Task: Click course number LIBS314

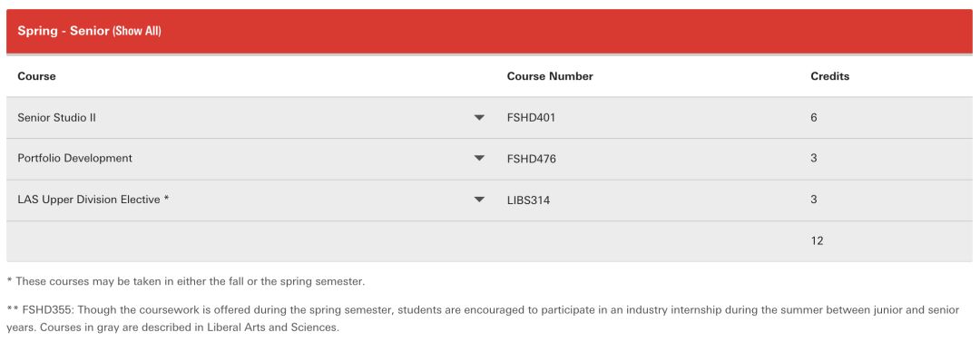Action: (529, 200)
